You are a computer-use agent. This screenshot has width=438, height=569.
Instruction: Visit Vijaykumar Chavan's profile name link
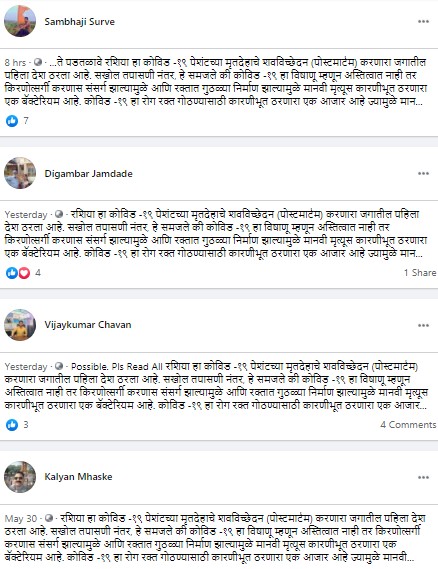(88, 325)
